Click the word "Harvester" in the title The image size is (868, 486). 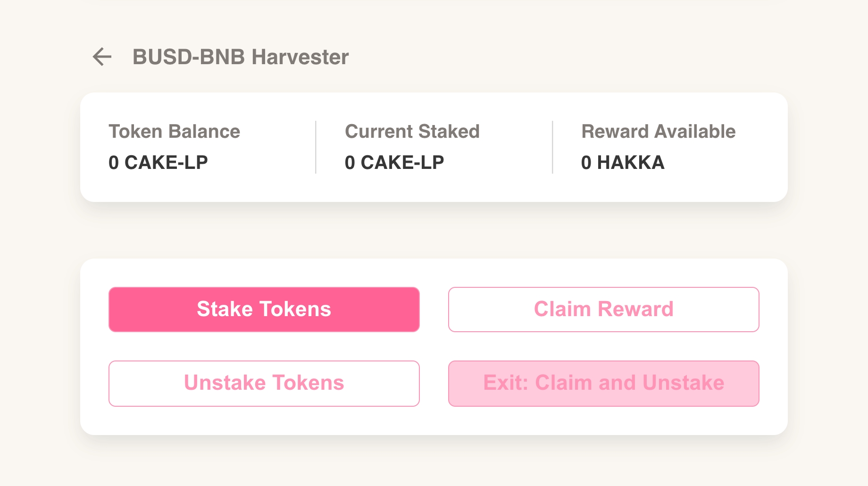coord(300,57)
